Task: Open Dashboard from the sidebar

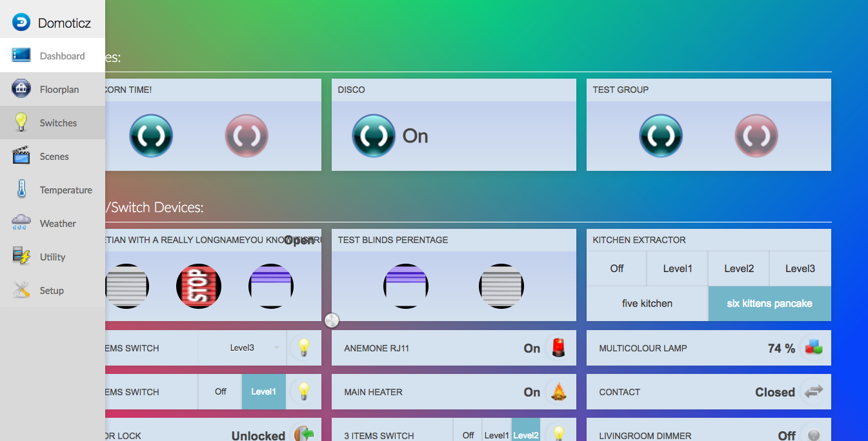Action: click(52, 56)
